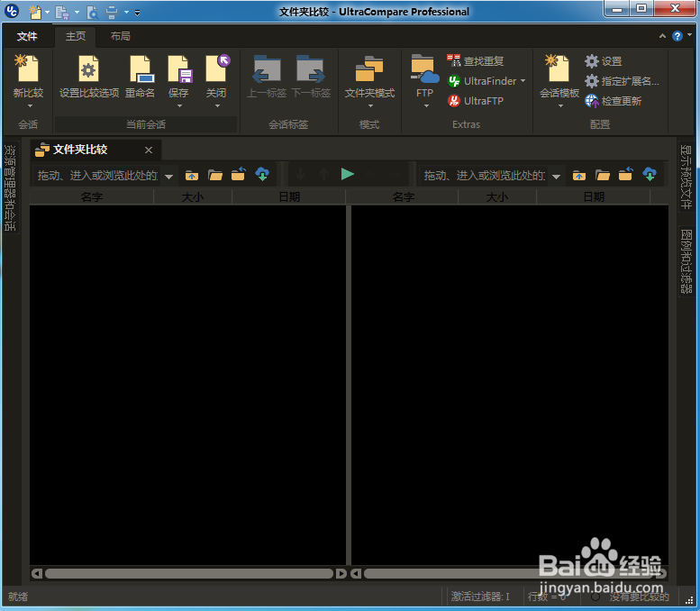Expand UltraFinder dropdown arrow
Viewport: 700px width, 611px height.
tap(523, 81)
